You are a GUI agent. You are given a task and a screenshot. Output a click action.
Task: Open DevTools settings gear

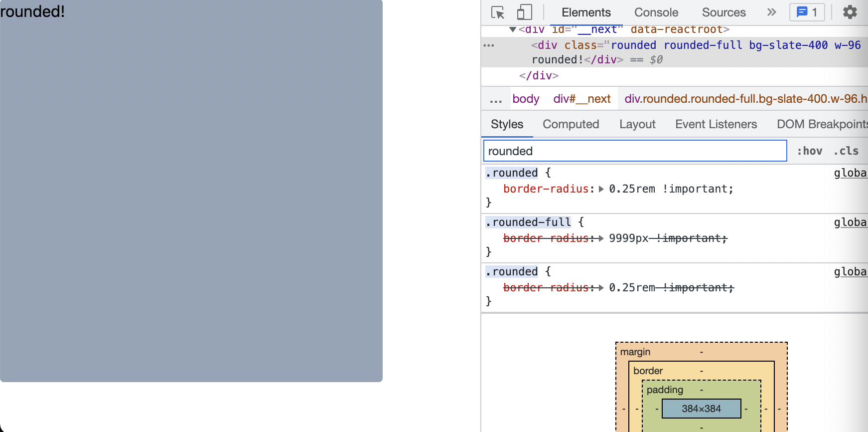[850, 12]
